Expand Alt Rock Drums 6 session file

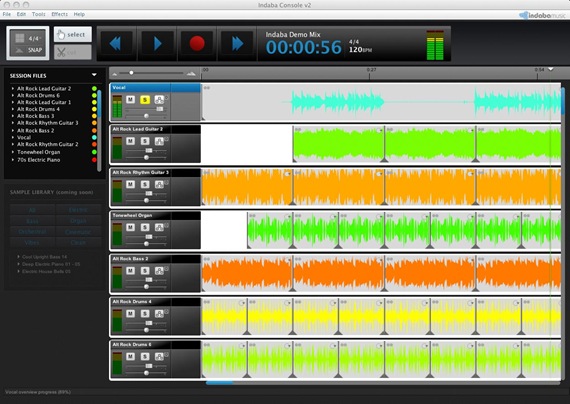coord(13,95)
